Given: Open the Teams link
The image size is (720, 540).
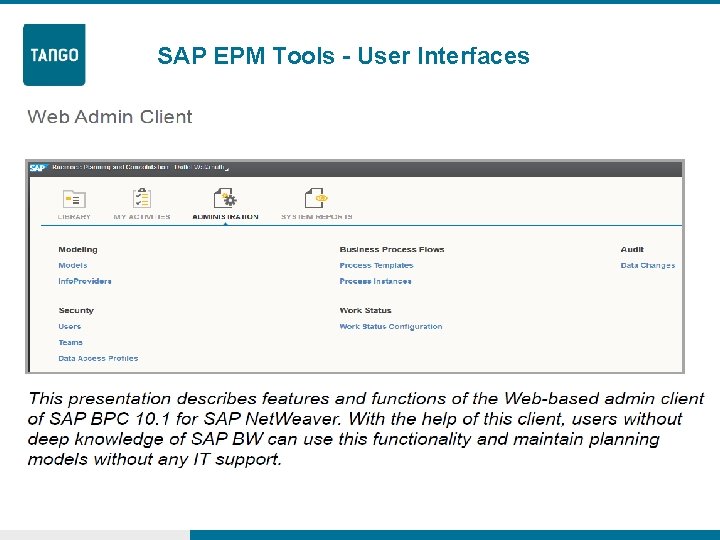Looking at the screenshot, I should tap(70, 343).
